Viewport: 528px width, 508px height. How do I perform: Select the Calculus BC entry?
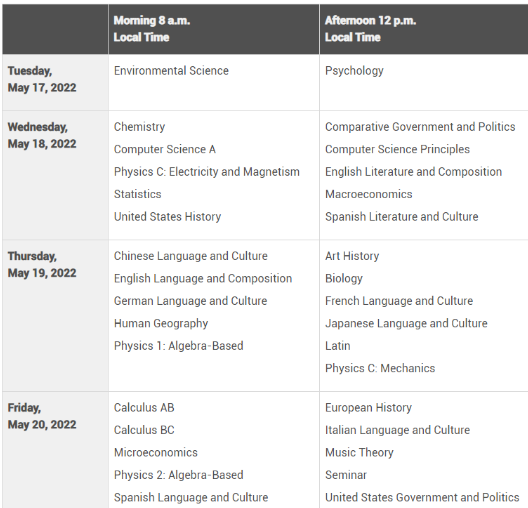coord(144,430)
